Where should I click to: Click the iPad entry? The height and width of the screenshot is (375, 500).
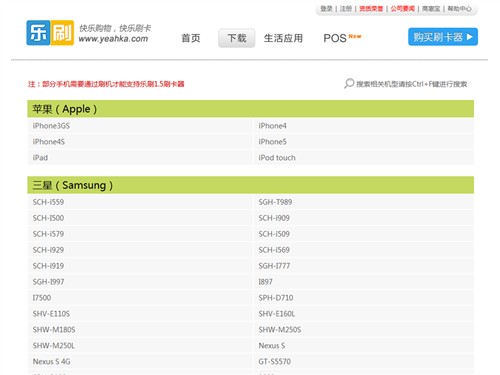tap(40, 157)
